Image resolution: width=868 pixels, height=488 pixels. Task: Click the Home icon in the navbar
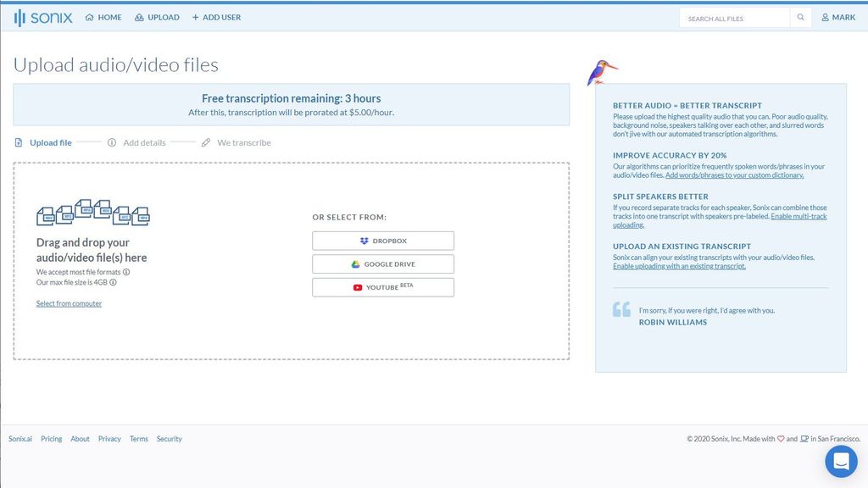(x=88, y=16)
